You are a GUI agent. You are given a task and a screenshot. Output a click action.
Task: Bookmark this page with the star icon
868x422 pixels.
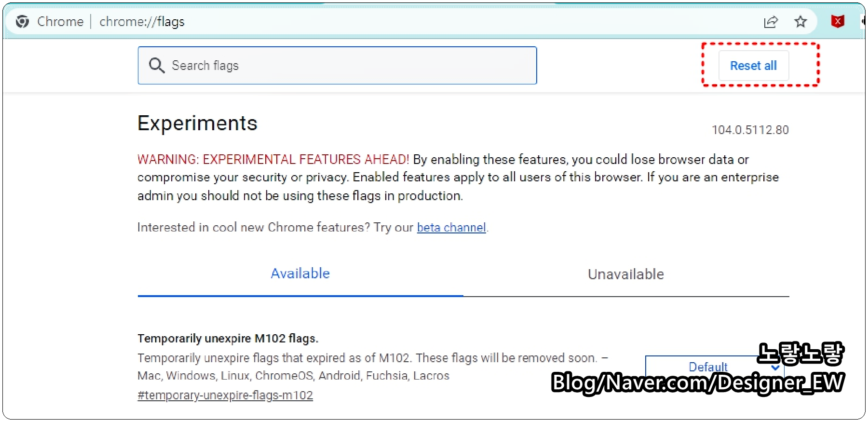coord(800,22)
